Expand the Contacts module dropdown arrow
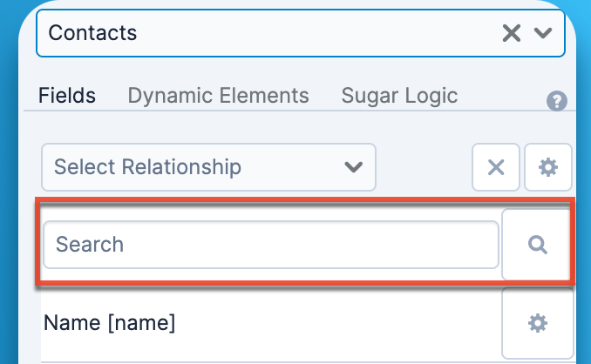The image size is (591, 364). pyautogui.click(x=544, y=33)
